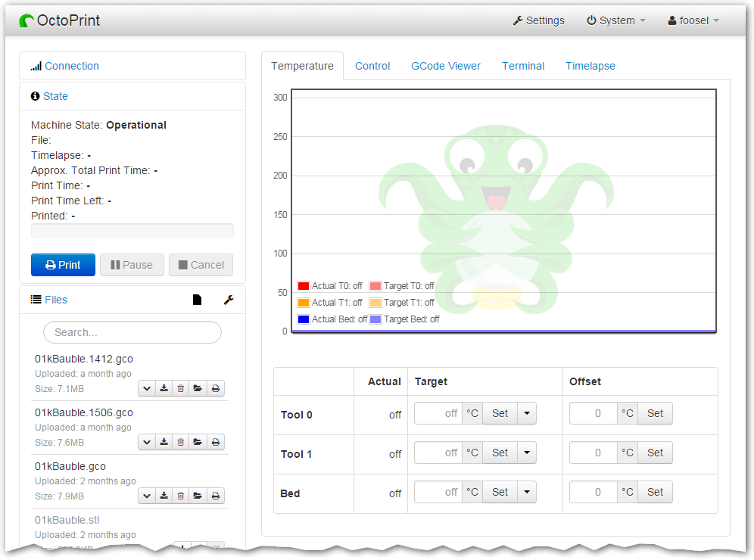Open the Timelapse tab
This screenshot has height=560, width=754.
click(x=590, y=66)
